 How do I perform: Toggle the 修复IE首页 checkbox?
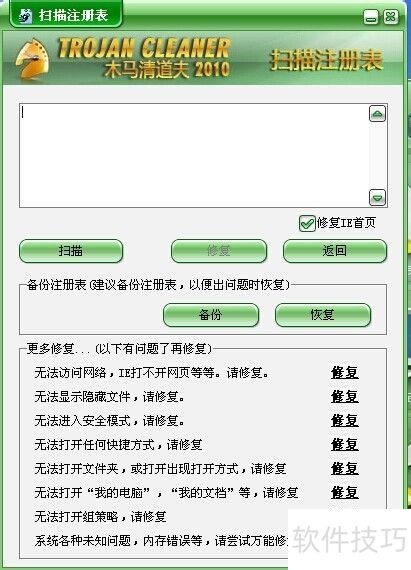(307, 223)
